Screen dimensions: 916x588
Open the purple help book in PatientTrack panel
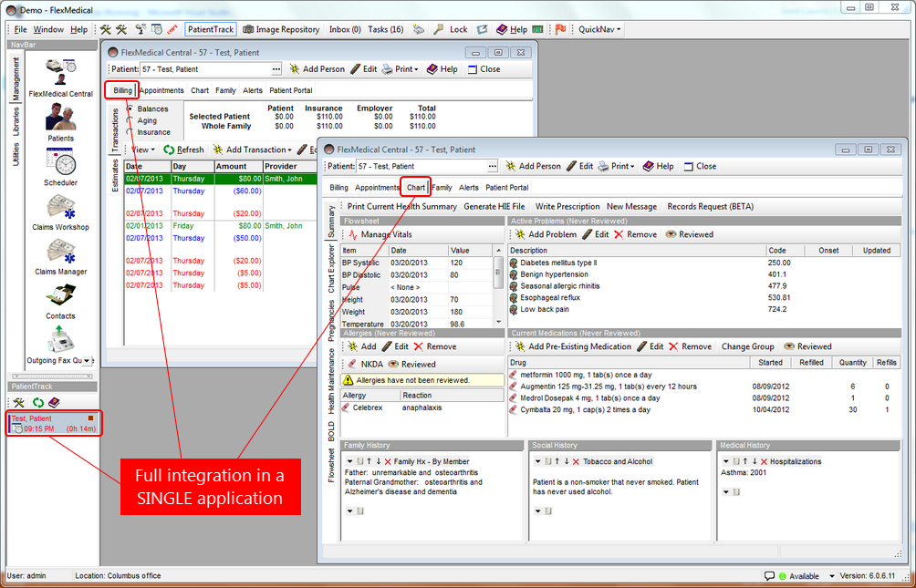[x=55, y=402]
